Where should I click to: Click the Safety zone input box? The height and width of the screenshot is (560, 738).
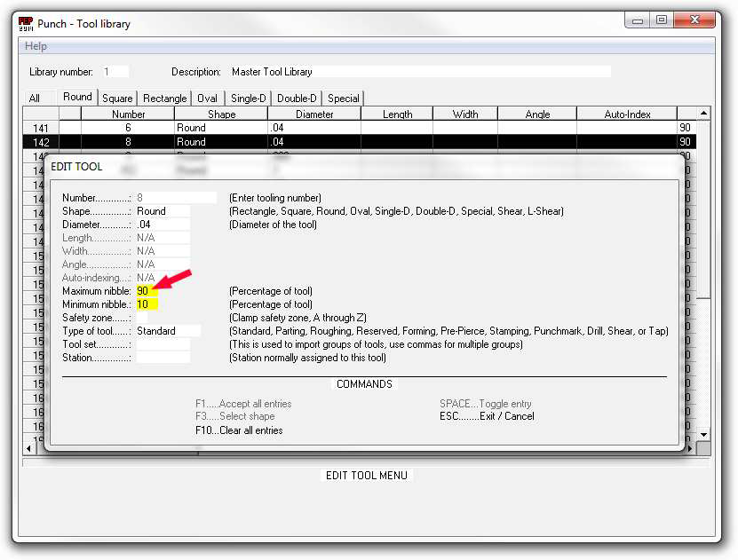click(x=142, y=318)
